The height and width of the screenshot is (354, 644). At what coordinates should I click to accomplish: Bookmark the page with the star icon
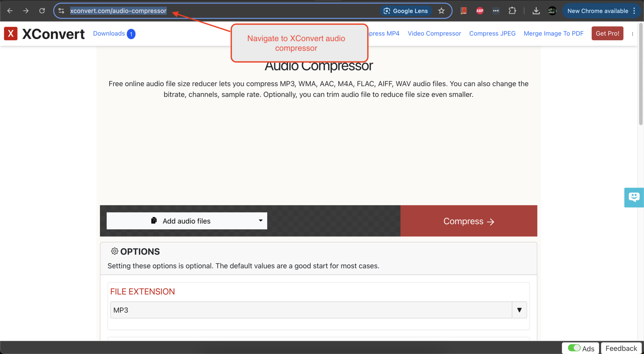(x=441, y=10)
